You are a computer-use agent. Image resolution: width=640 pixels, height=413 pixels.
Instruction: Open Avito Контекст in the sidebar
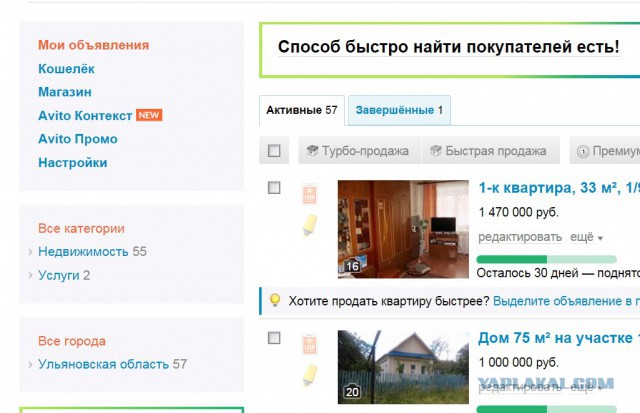click(85, 115)
